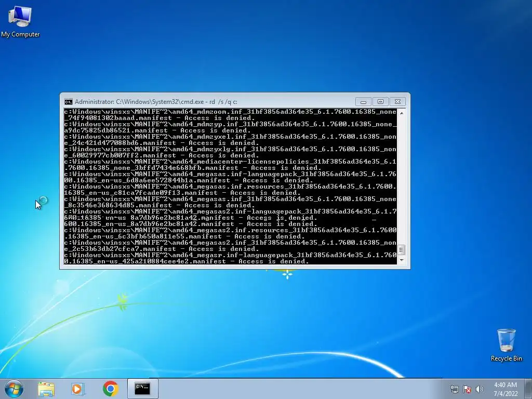Launch Windows Explorer from the taskbar

46,389
